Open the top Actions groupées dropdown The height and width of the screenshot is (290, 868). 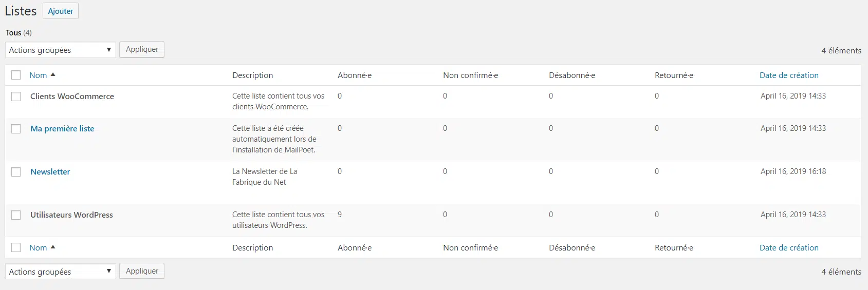tap(60, 50)
